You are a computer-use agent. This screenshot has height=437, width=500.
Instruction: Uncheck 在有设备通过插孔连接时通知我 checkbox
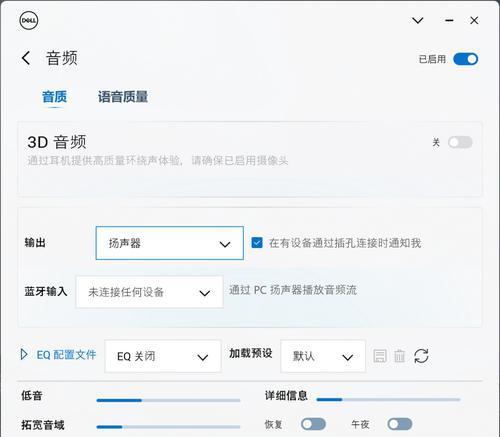pos(257,243)
